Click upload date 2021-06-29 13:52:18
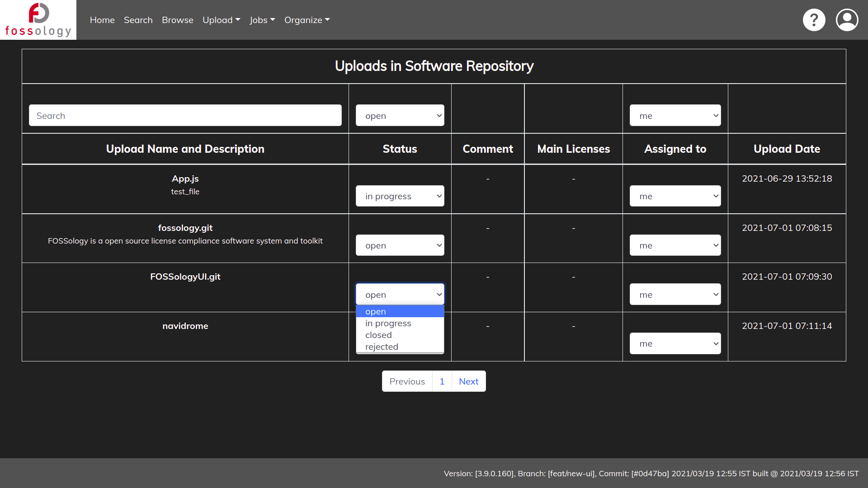This screenshot has width=868, height=488. tap(787, 178)
